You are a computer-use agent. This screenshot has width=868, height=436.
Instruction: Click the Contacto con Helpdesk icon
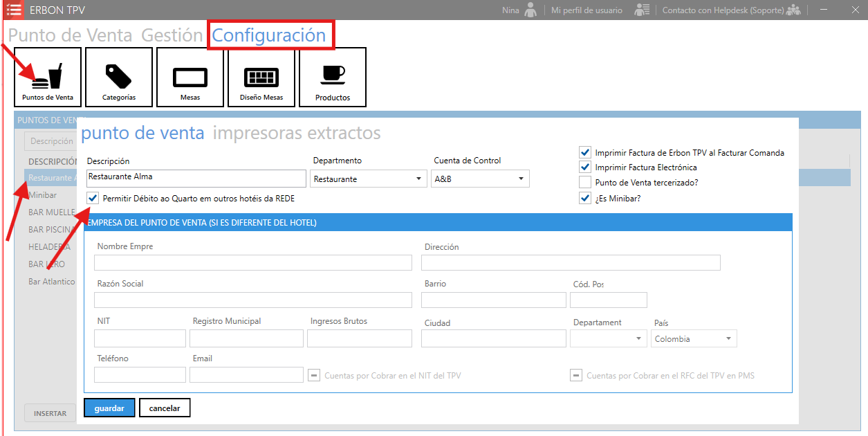(x=793, y=10)
